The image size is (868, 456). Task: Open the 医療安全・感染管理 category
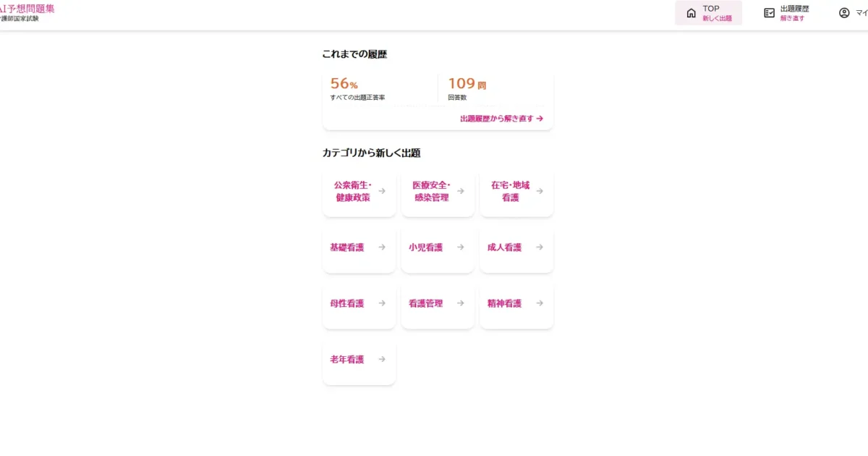coord(438,193)
